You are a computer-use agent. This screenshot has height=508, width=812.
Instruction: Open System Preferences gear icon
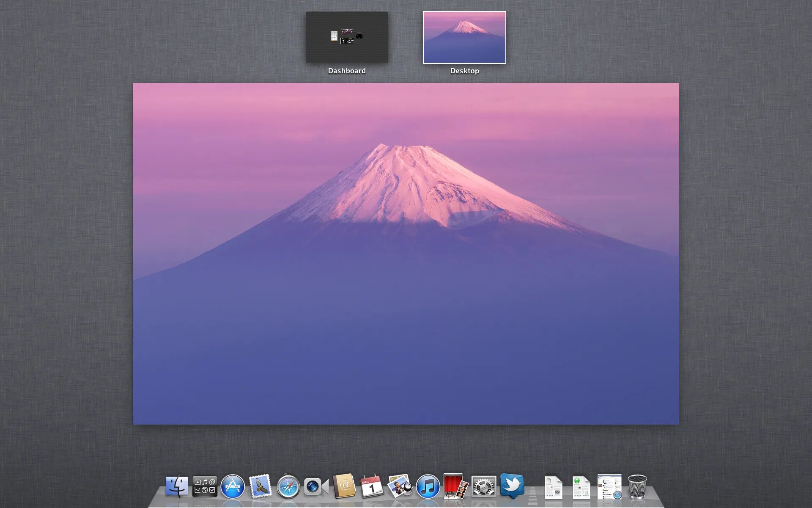483,486
